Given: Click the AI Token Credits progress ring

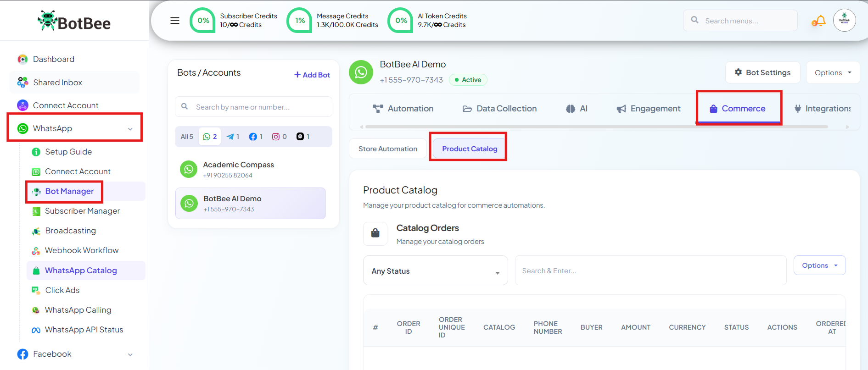Looking at the screenshot, I should pos(400,21).
